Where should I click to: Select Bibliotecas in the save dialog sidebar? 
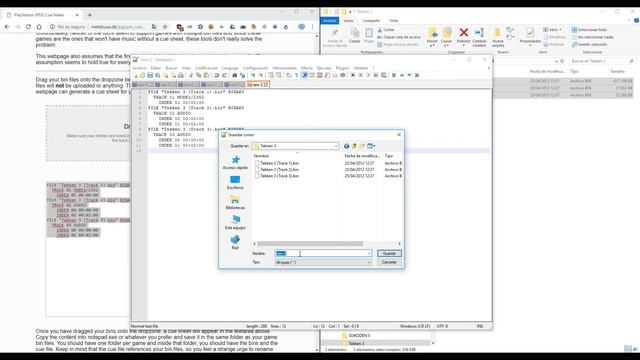point(236,202)
